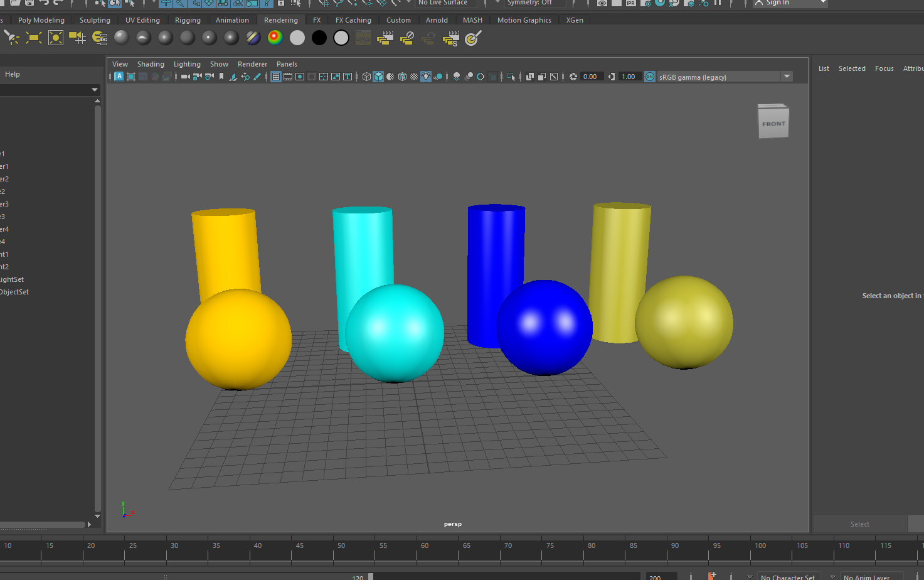Click the isolate select icon
Screen dimensions: 924x580
(511, 77)
